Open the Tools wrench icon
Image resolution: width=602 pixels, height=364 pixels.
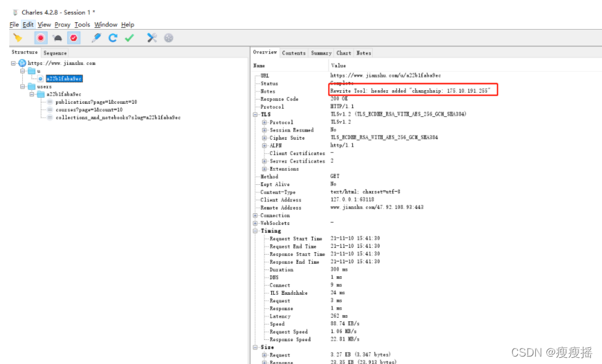[152, 38]
